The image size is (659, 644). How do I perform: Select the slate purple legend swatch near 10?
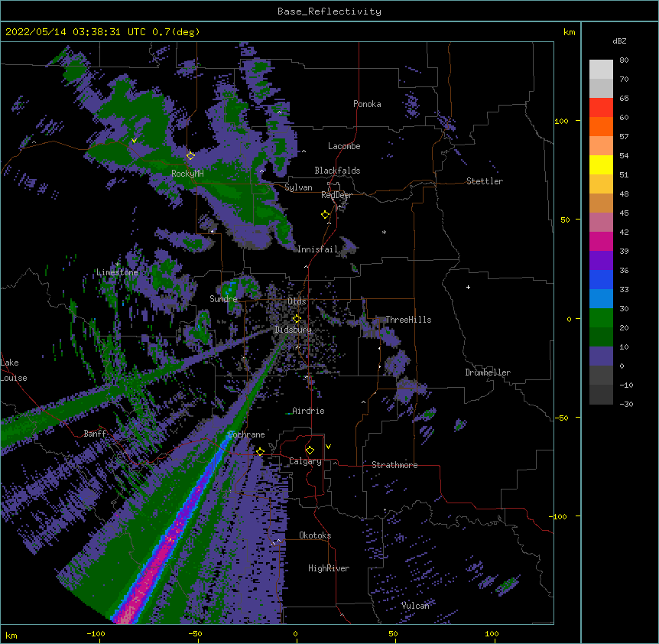point(601,356)
